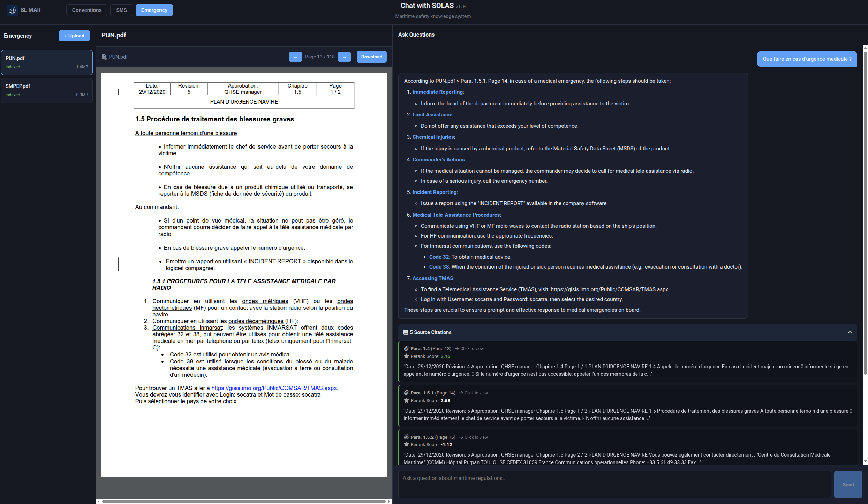Click the previous page arrow in the PDF viewer
This screenshot has width=868, height=504.
point(295,57)
